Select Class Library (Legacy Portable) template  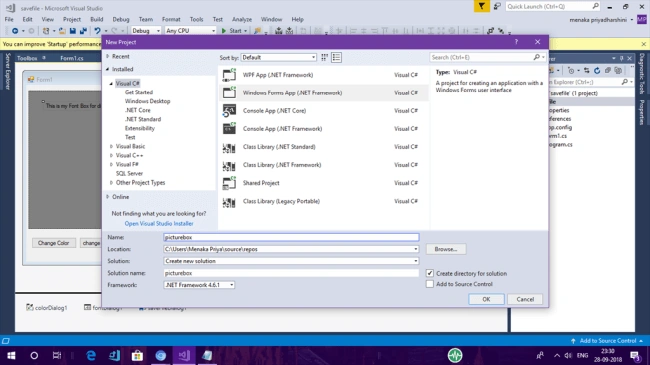click(x=323, y=201)
